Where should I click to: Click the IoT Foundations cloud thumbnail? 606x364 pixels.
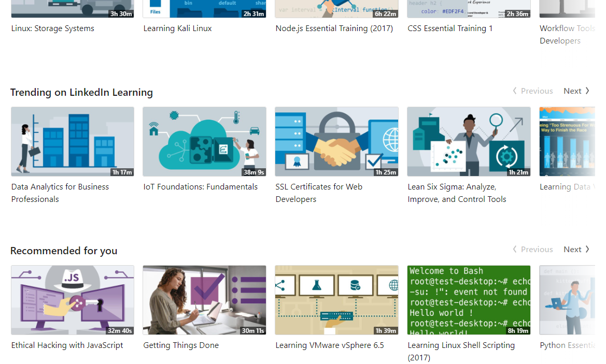tap(204, 141)
